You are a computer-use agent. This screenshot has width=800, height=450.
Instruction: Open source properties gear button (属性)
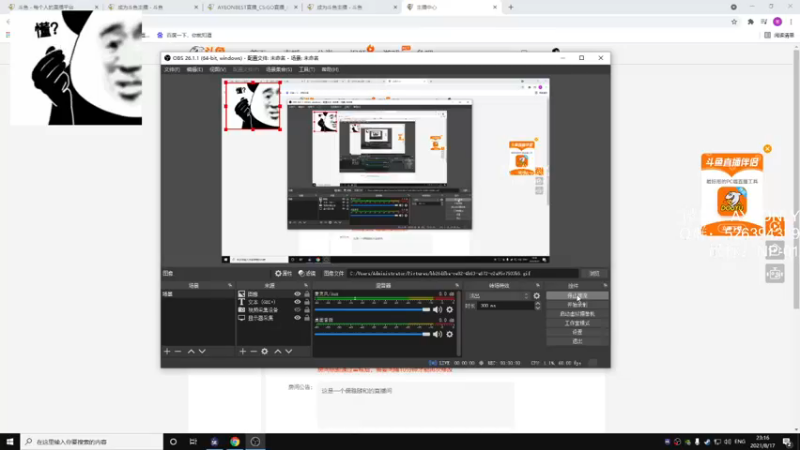[283, 273]
